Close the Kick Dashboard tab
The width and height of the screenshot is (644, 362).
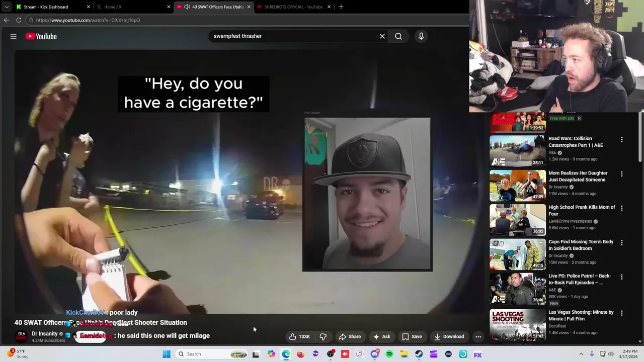coord(89,7)
